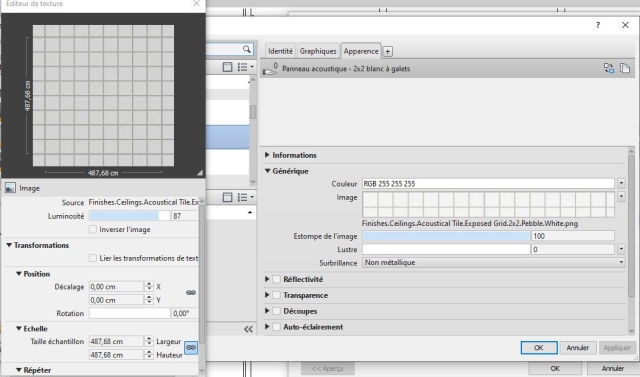Enable Lier les transformations de texture checkbox
This screenshot has height=377, width=640.
click(93, 258)
